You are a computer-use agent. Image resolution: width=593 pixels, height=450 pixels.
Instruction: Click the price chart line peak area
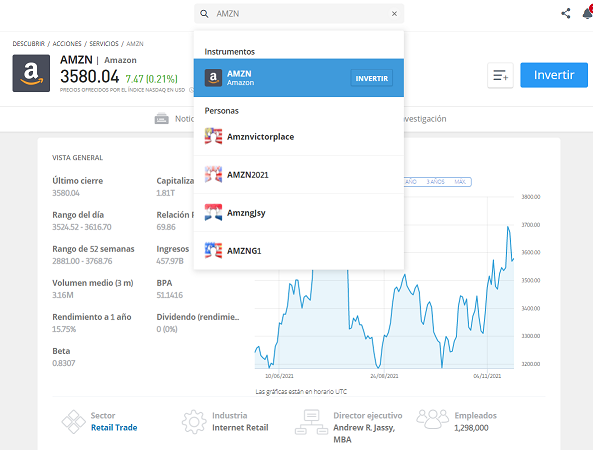pos(508,228)
